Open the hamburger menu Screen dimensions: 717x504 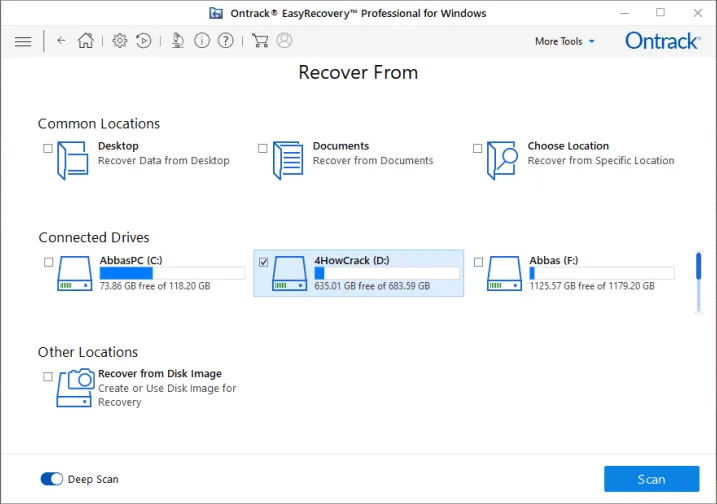23,42
